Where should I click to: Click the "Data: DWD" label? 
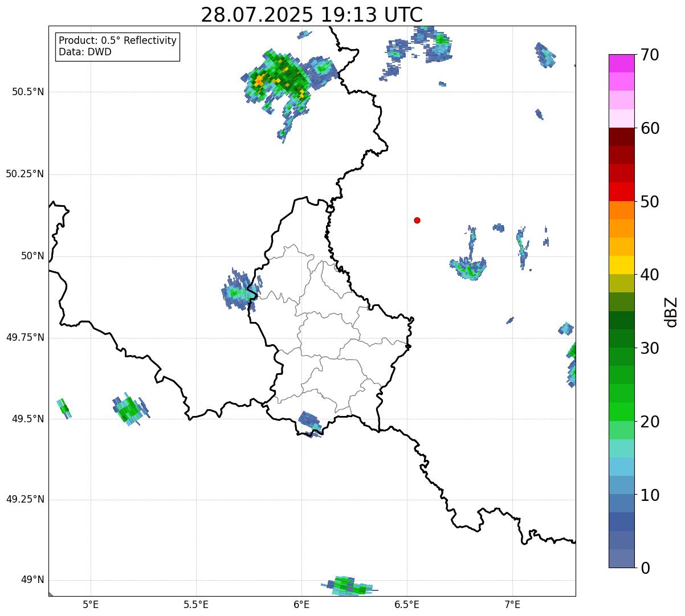(x=85, y=52)
